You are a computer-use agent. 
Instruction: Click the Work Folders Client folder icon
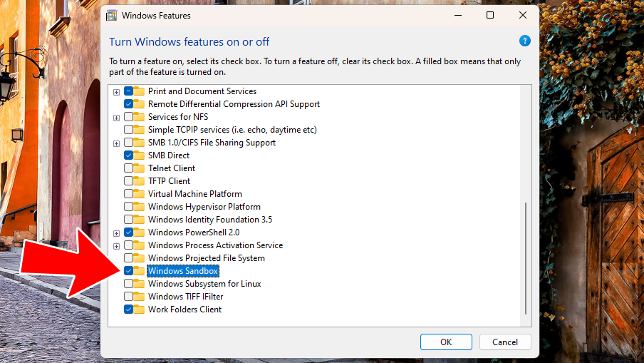[139, 309]
